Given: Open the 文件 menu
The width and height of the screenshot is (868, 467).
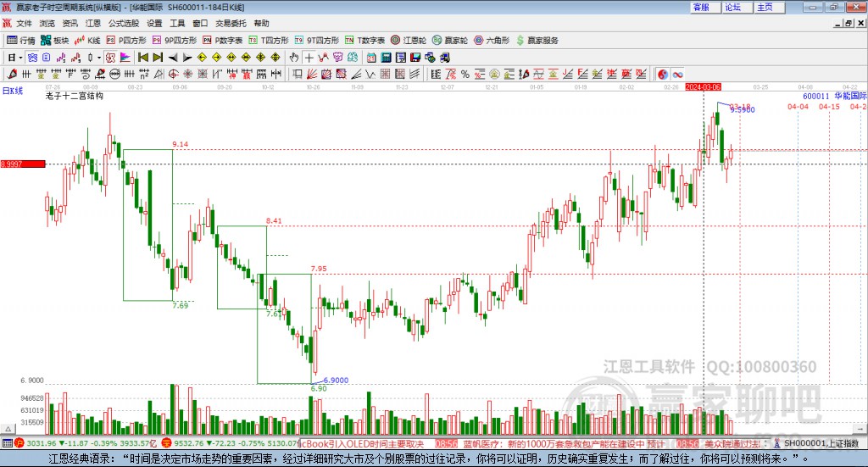Looking at the screenshot, I should [x=24, y=23].
